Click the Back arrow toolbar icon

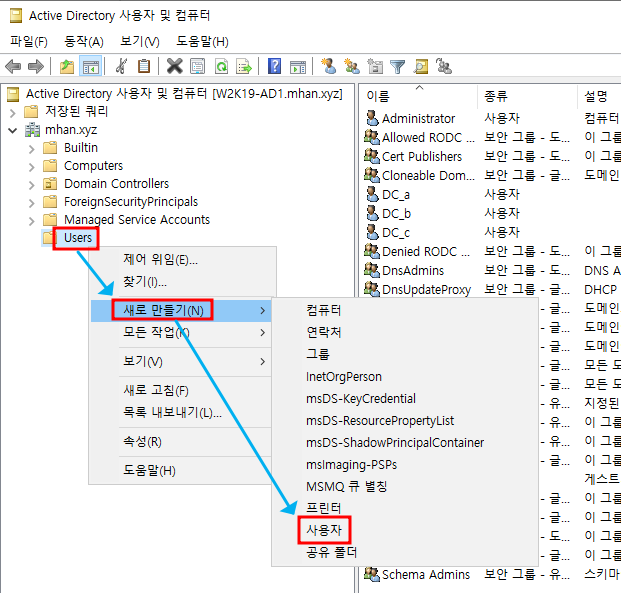point(13,66)
